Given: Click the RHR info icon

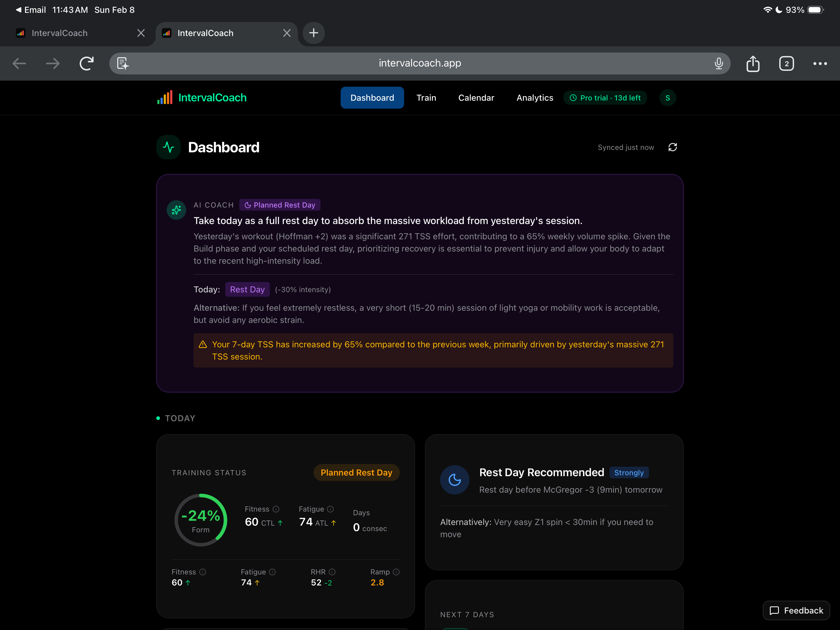Looking at the screenshot, I should [332, 572].
